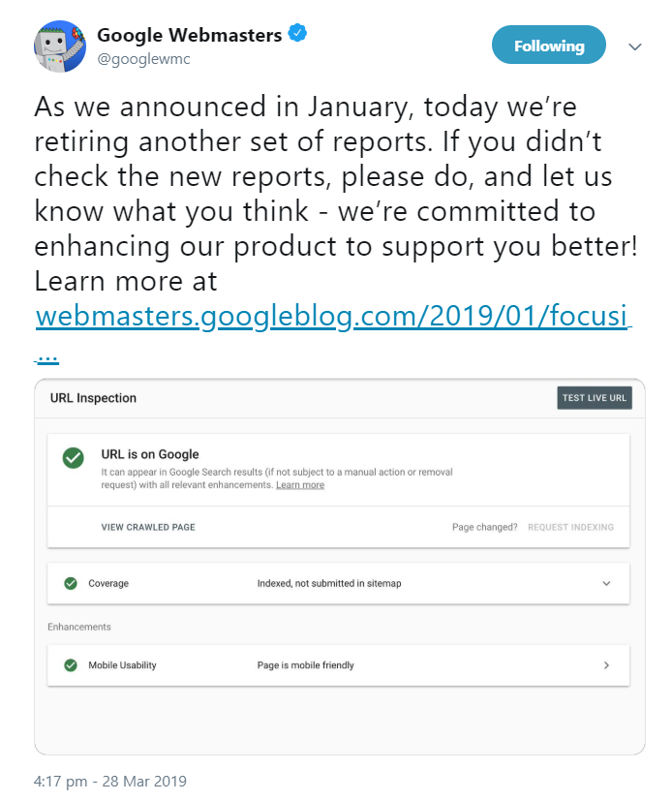Click the Google Webmasters robot avatar

pyautogui.click(x=60, y=46)
